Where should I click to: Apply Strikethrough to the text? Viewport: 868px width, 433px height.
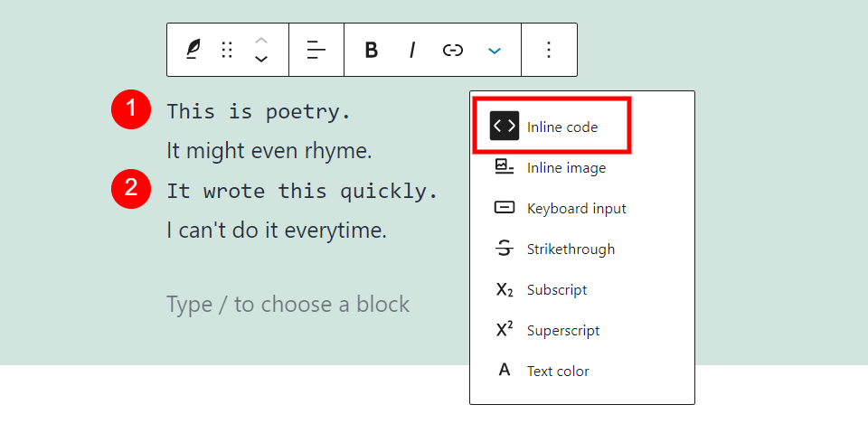pyautogui.click(x=571, y=249)
